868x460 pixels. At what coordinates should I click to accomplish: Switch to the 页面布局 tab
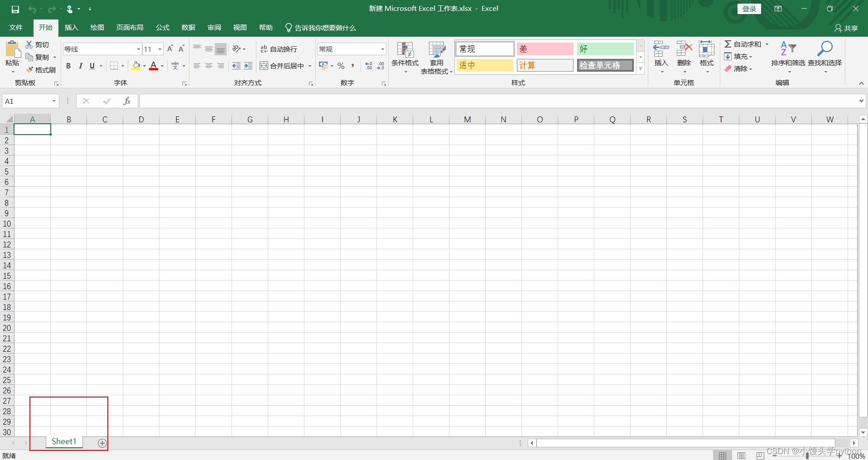pos(130,28)
